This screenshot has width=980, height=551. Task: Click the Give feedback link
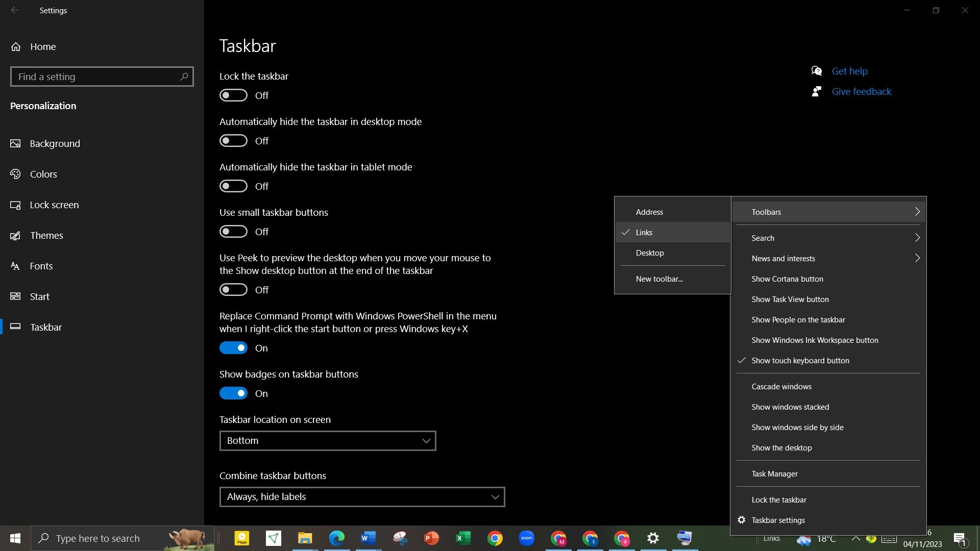click(861, 91)
